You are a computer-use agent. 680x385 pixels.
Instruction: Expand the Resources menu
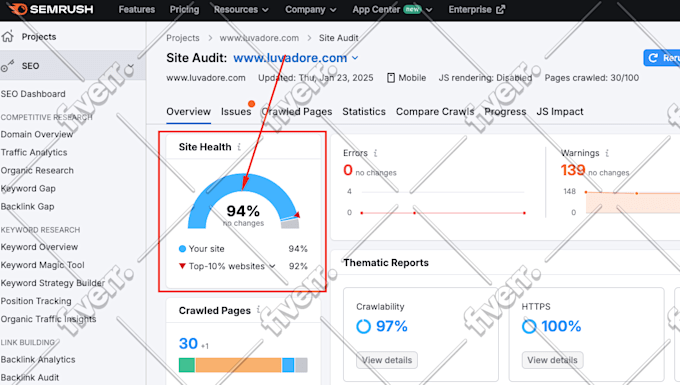coord(241,9)
